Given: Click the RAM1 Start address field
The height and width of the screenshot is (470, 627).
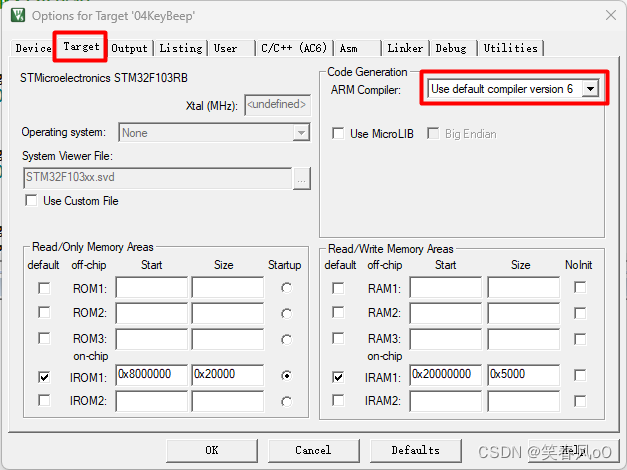Looking at the screenshot, I should click(445, 287).
